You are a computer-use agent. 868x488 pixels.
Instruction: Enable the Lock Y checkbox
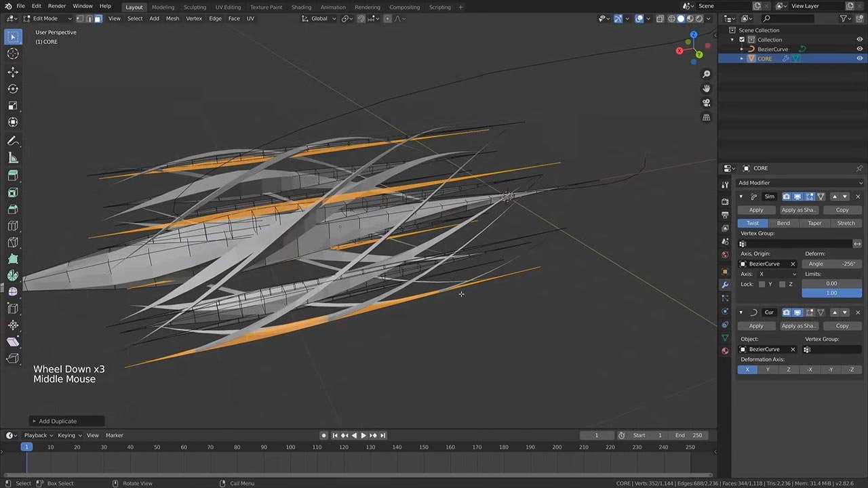[762, 284]
